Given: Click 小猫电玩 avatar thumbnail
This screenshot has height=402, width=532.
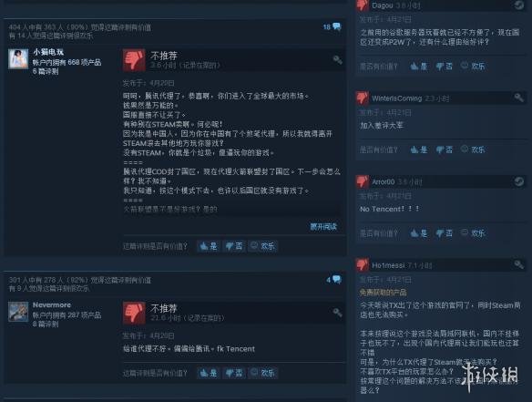Looking at the screenshot, I should (x=18, y=58).
